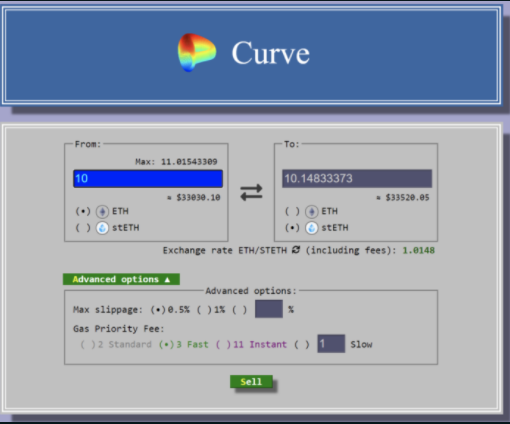Click the To amount output field
This screenshot has height=424, width=510.
357,179
